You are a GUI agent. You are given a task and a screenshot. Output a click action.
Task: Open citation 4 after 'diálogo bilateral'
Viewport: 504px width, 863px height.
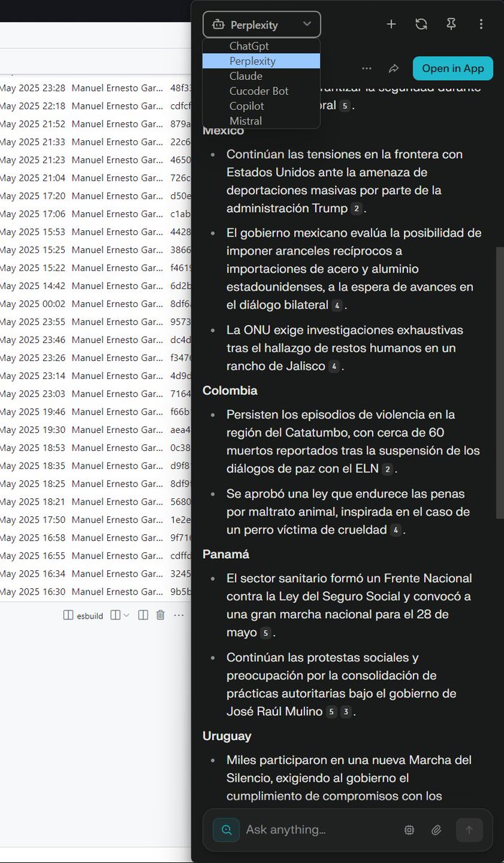pyautogui.click(x=336, y=306)
